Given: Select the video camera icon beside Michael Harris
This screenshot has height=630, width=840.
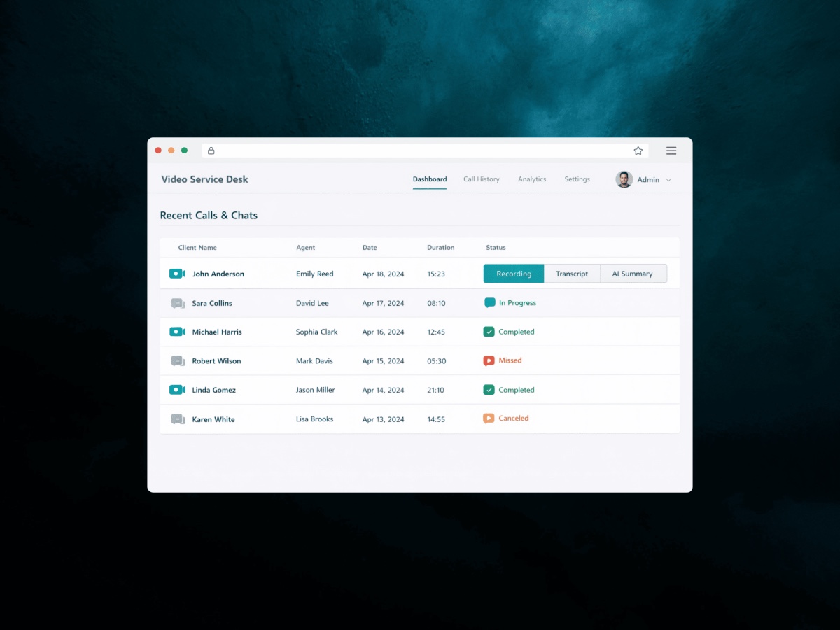Looking at the screenshot, I should 178,332.
